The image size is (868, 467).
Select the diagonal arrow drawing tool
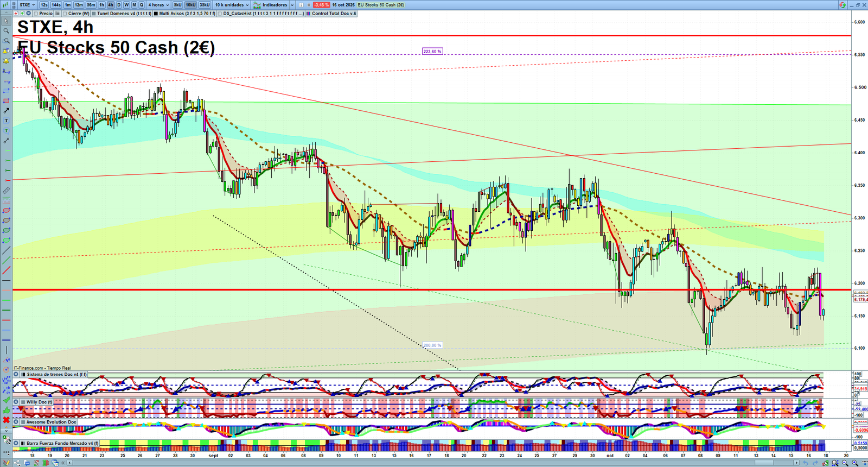(6, 111)
